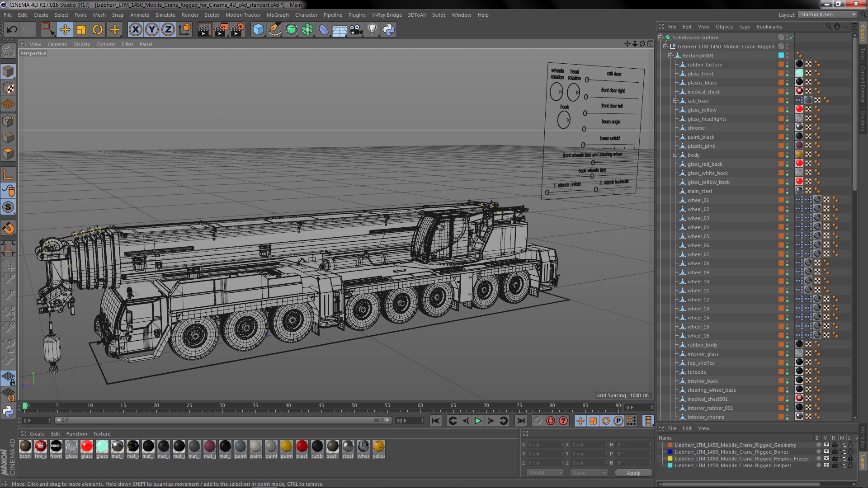
Task: Open the World coordinate dropdown
Action: point(545,473)
